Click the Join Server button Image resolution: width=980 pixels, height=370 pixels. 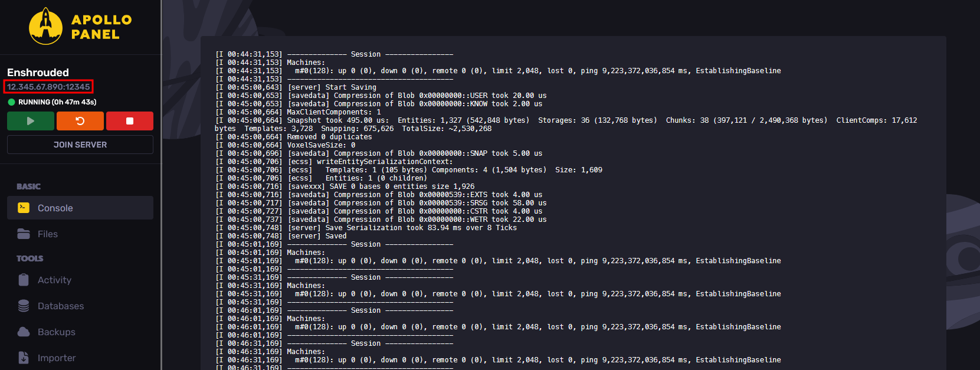[x=80, y=145]
